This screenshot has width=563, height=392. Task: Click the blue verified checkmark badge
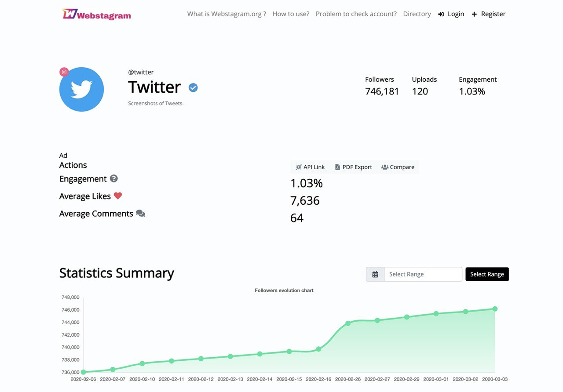(x=193, y=88)
